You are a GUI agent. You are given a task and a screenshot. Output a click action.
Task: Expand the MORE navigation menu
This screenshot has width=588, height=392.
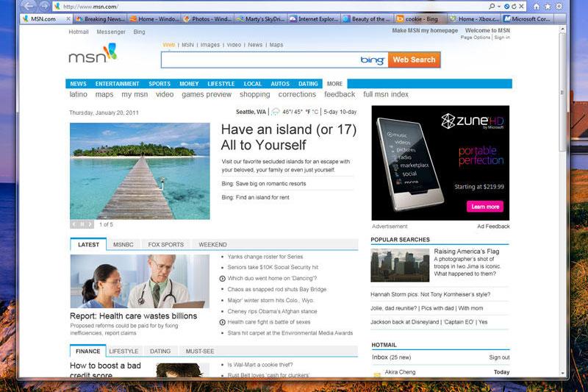coord(334,84)
